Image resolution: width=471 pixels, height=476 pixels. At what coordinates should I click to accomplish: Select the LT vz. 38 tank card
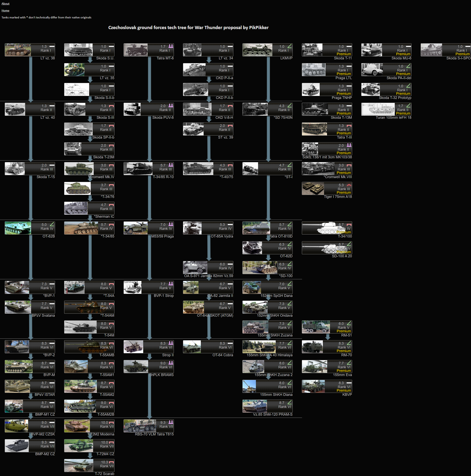tap(30, 50)
